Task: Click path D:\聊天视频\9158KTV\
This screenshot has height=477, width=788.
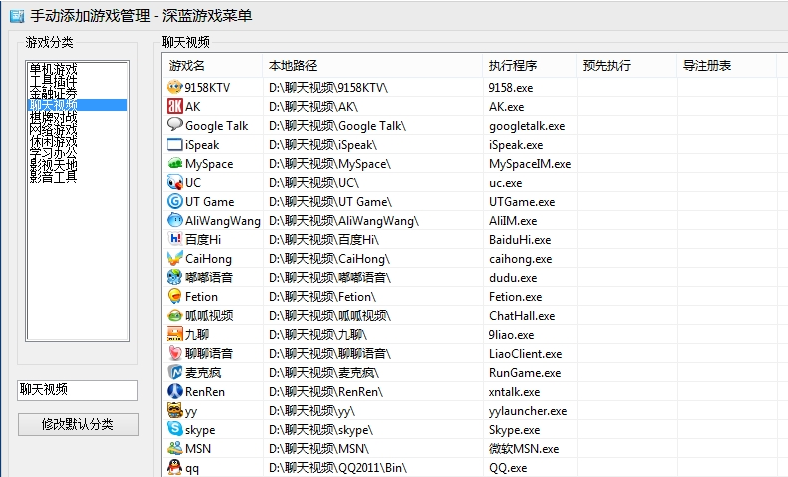Action: point(329,87)
